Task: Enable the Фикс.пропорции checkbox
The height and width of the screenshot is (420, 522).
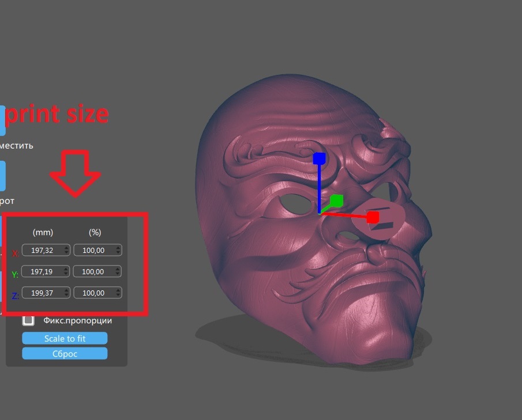Action: pyautogui.click(x=28, y=320)
